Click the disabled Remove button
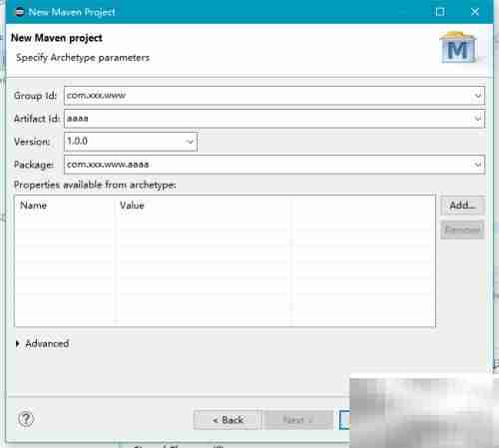Image resolution: width=499 pixels, height=448 pixels. (462, 229)
